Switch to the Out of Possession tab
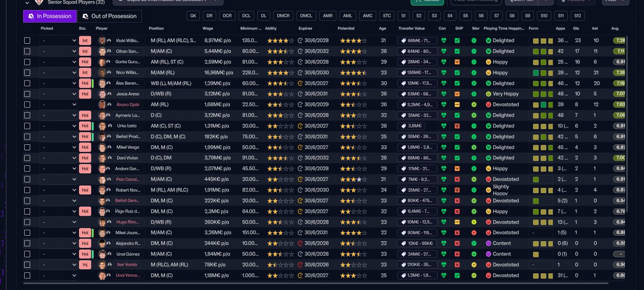 tap(109, 16)
